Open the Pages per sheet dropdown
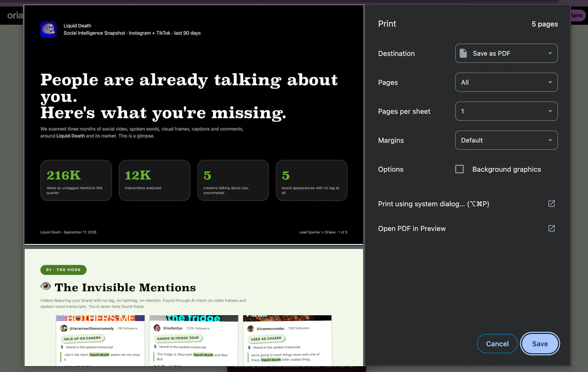 506,111
